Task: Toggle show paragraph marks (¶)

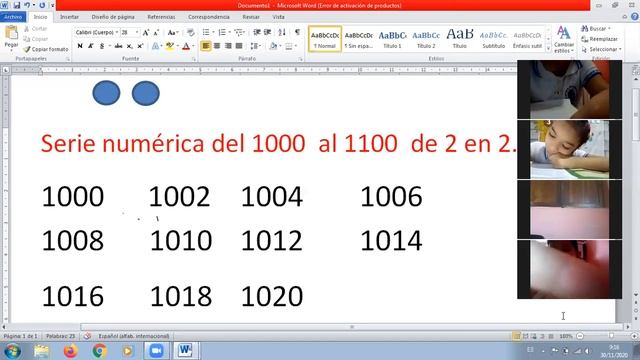Action: click(297, 32)
